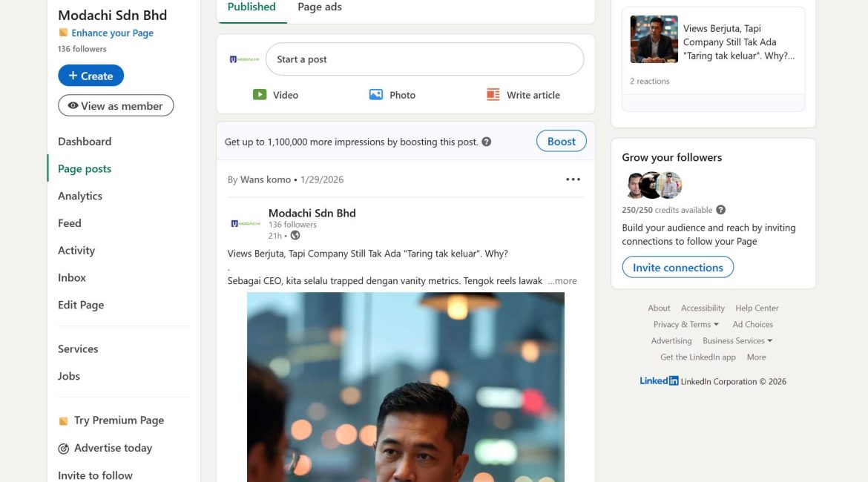
Task: Click View as member
Action: (x=116, y=105)
